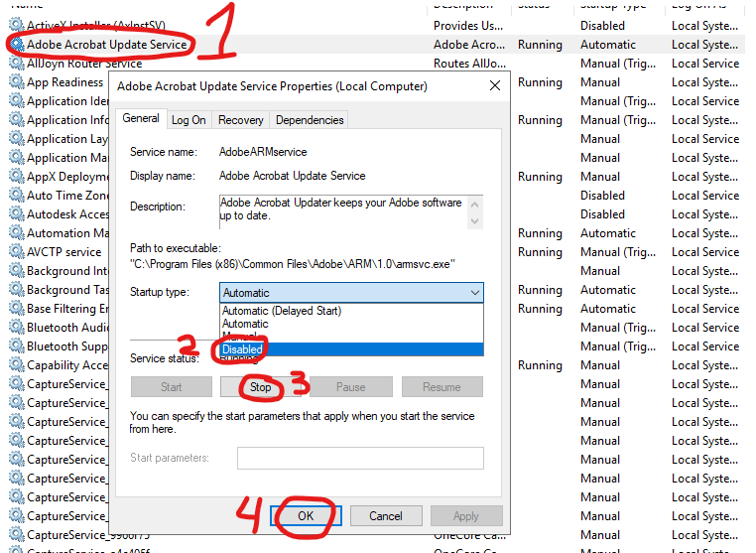Screen dimensions: 756x553
Task: Click the description box up arrow
Action: tap(475, 205)
